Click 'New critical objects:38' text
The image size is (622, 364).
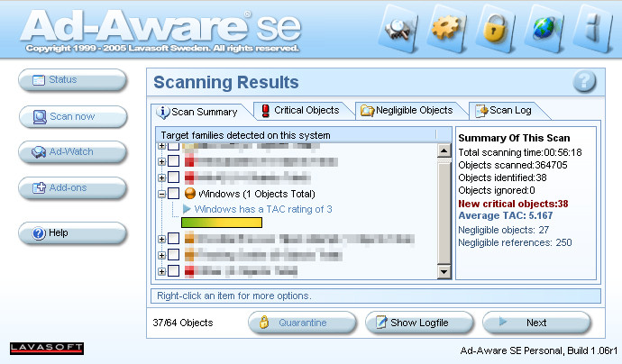tap(513, 204)
